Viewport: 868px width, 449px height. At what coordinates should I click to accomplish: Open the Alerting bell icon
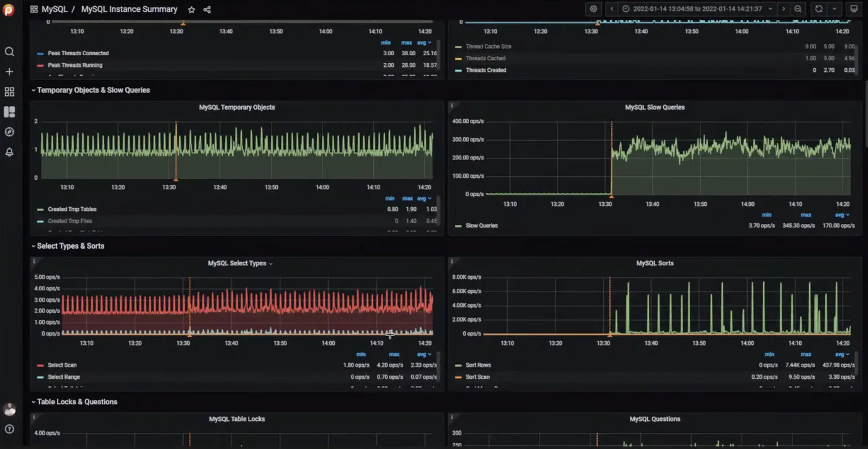click(9, 152)
